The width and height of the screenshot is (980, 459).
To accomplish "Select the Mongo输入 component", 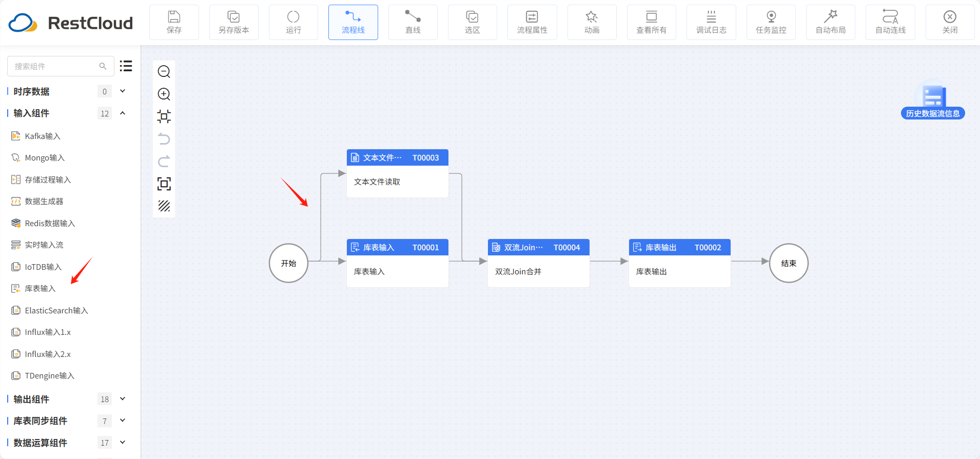I will 38,158.
